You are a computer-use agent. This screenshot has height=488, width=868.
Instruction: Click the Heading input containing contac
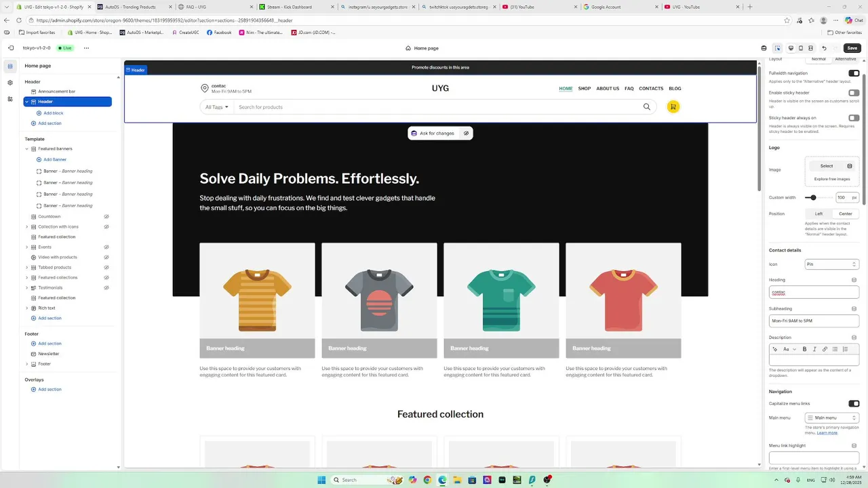[814, 292]
